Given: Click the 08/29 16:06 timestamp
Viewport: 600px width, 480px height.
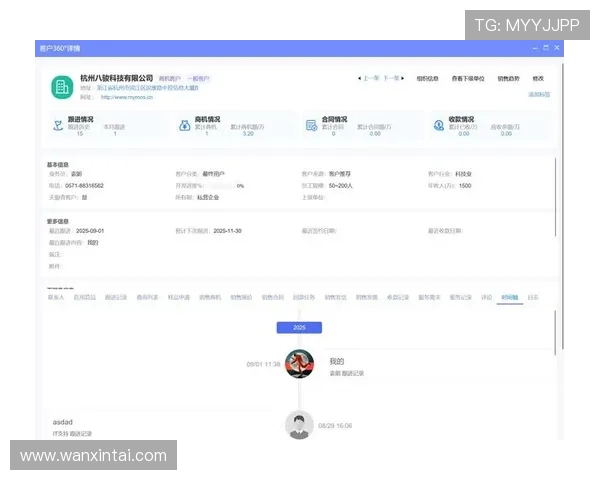Looking at the screenshot, I should tap(335, 425).
